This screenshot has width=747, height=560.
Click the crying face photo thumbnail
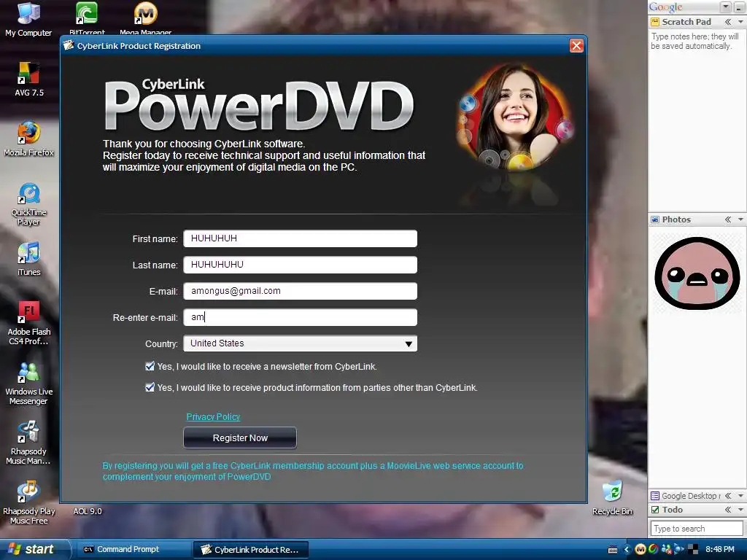click(x=697, y=273)
